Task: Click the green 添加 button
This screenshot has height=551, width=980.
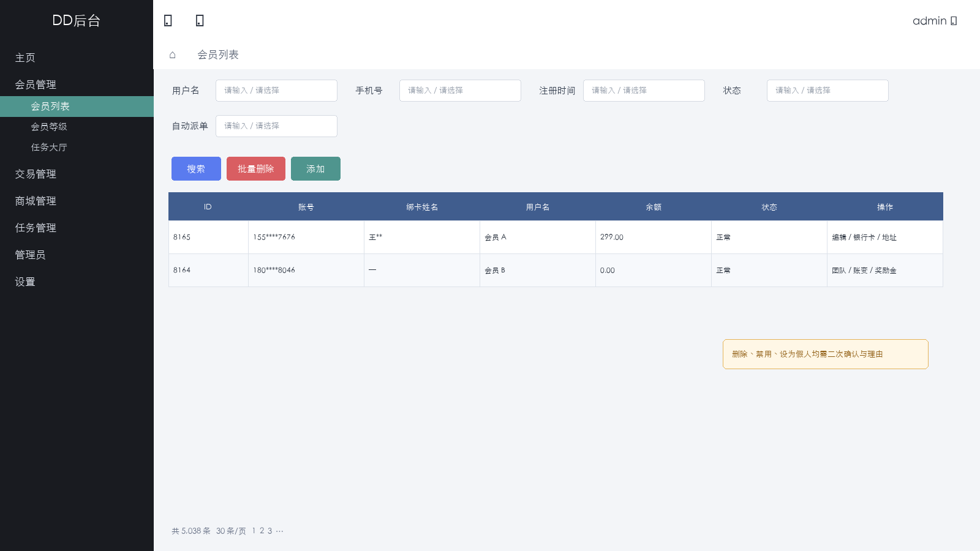Action: (x=315, y=169)
